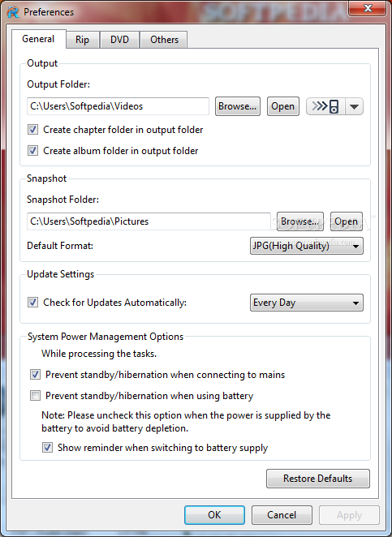This screenshot has width=392, height=537.
Task: Click the Cancel button
Action: click(x=282, y=515)
